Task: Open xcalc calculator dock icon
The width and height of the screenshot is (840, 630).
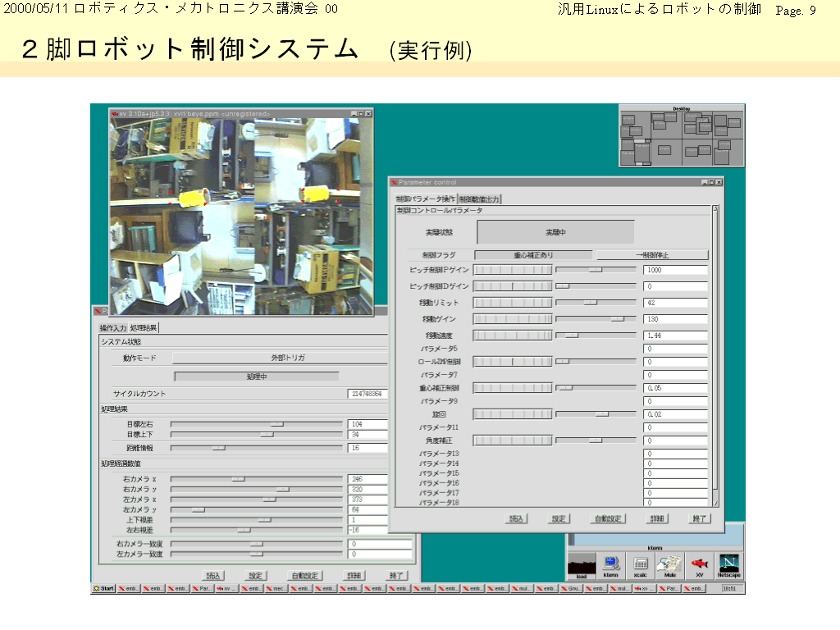Action: pyautogui.click(x=640, y=566)
